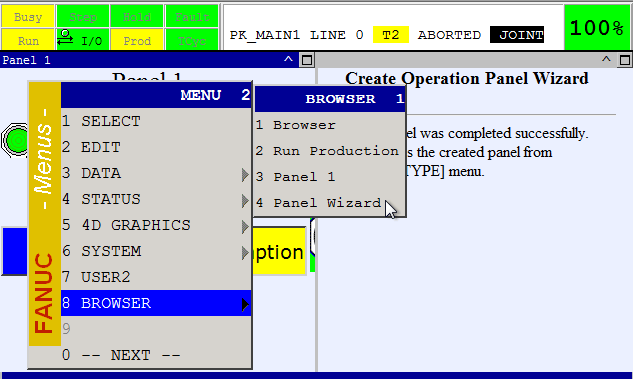Choose 0 -- NEXT -- menu page
Viewport: 633px width, 379px height.
click(x=156, y=355)
